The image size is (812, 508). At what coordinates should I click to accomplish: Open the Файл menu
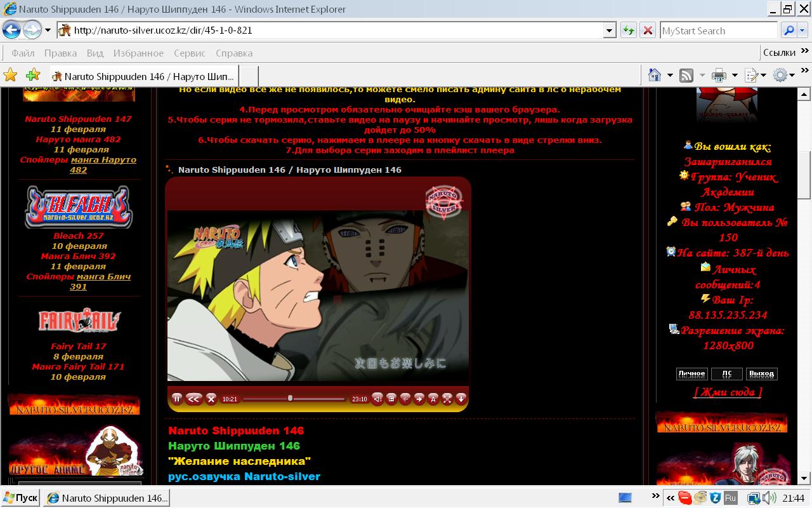23,53
